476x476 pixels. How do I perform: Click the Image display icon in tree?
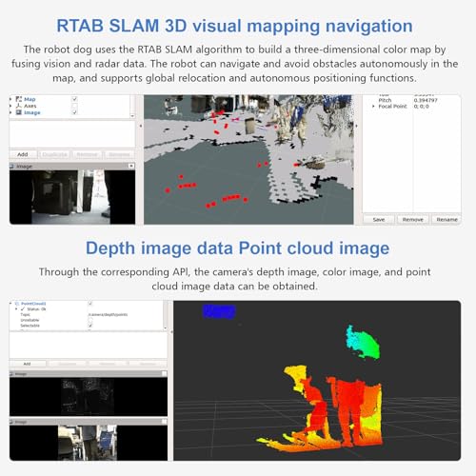[19, 112]
